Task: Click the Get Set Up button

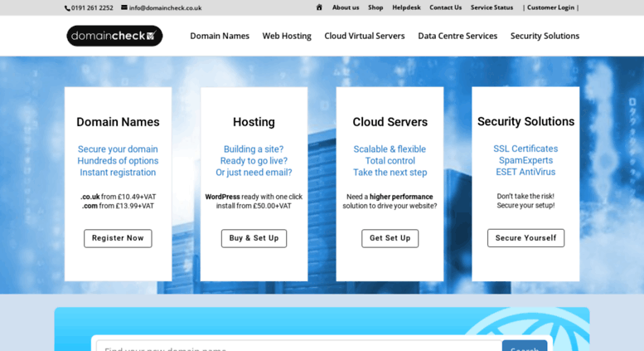Action: [x=390, y=238]
